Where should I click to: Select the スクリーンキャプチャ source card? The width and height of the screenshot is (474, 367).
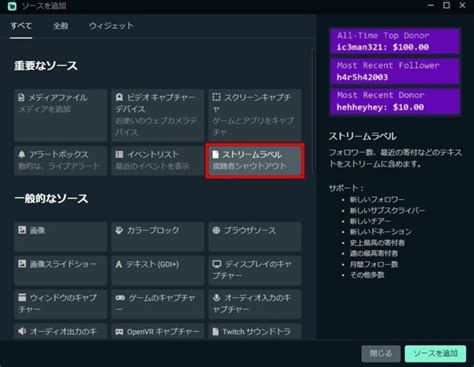tap(255, 115)
